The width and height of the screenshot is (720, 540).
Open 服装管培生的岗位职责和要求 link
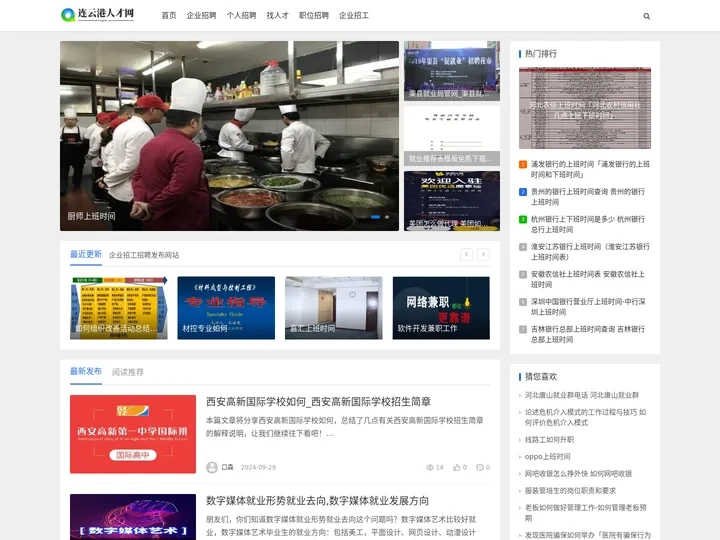pos(570,490)
